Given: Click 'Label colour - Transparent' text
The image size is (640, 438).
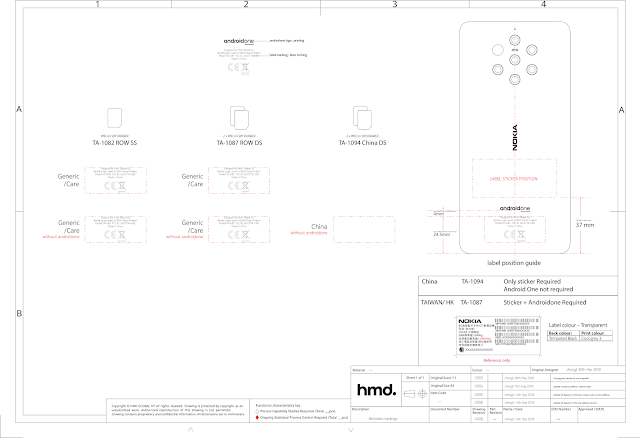Looking at the screenshot, I should pos(578,325).
